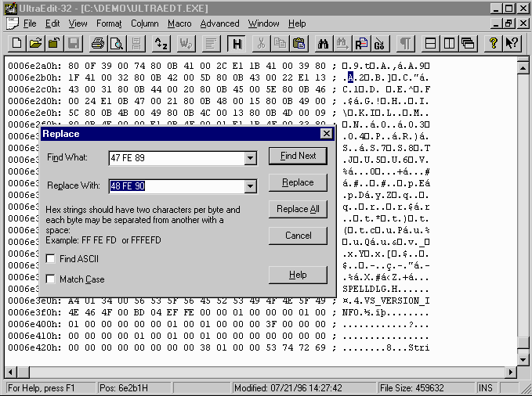Click the Sort A-Z toolbar icon
This screenshot has width=532, height=396.
[161, 43]
